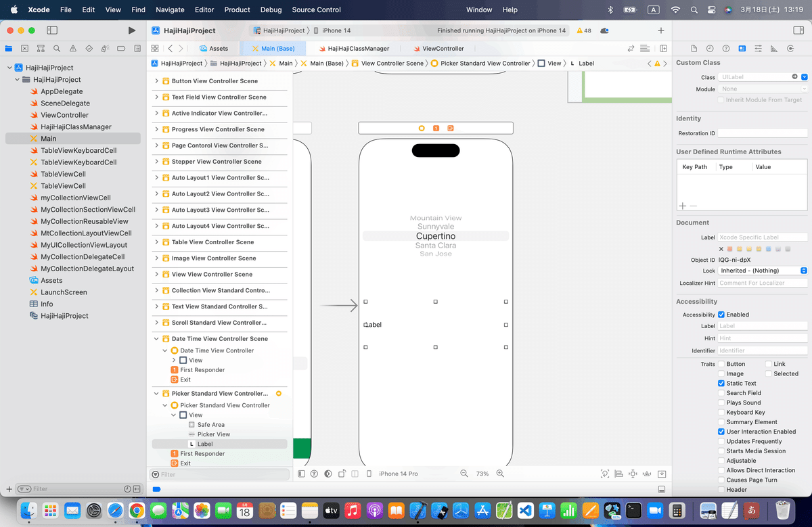812x527 pixels.
Task: Run the project with the play button
Action: click(131, 30)
